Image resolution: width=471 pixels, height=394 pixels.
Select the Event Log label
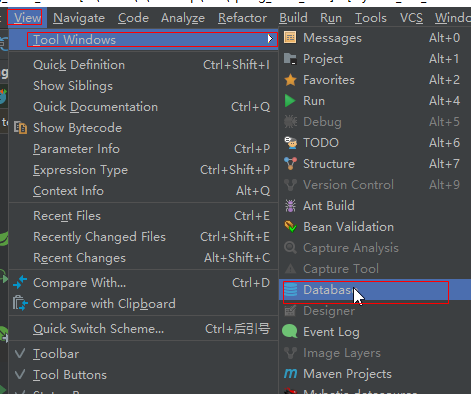pyautogui.click(x=331, y=332)
